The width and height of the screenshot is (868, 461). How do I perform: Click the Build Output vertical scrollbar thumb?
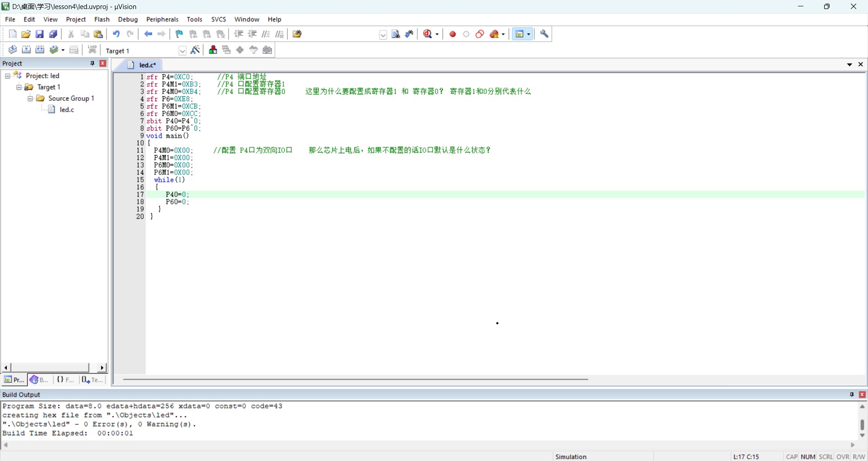point(862,425)
